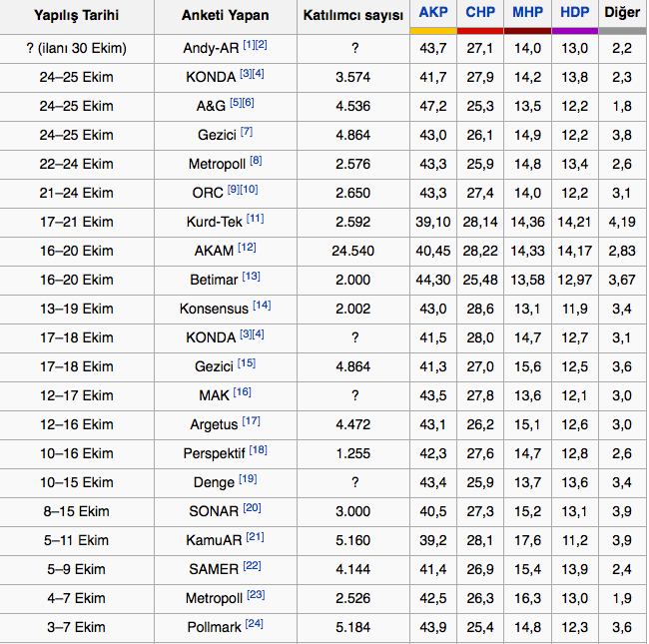
Task: Open reference [1] next to Andy-AR
Action: (249, 45)
